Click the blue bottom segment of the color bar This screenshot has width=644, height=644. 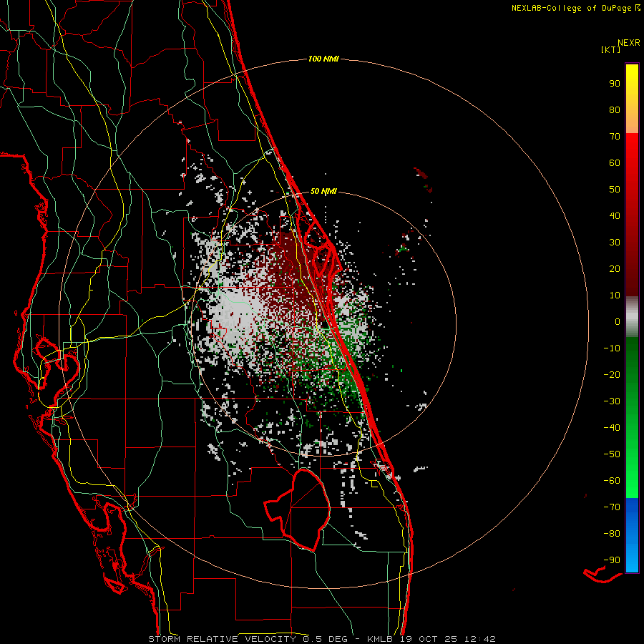point(632,535)
